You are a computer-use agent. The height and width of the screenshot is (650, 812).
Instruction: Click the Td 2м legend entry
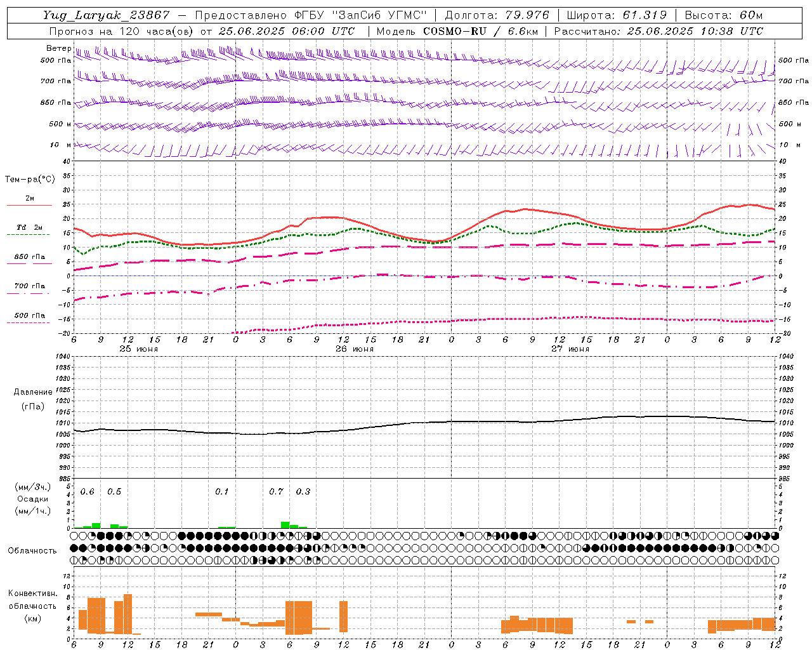click(x=29, y=227)
